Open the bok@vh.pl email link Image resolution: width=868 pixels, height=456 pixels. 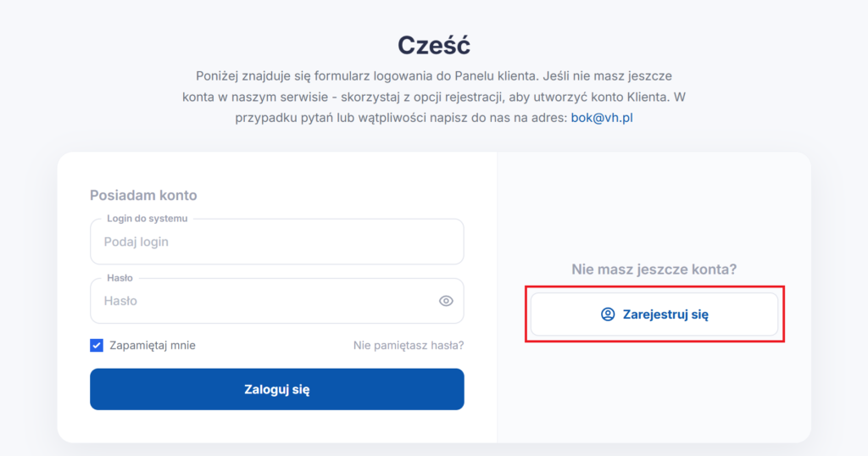[602, 118]
